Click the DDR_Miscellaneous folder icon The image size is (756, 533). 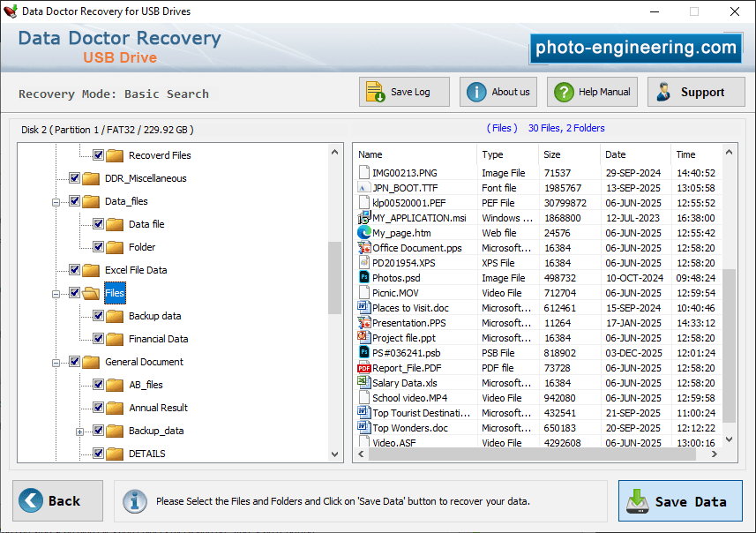click(91, 178)
